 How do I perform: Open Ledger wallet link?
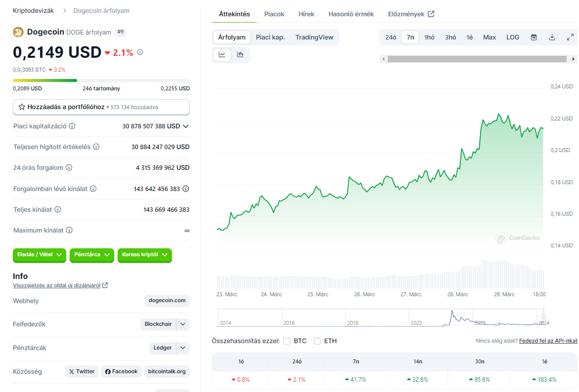(x=163, y=348)
